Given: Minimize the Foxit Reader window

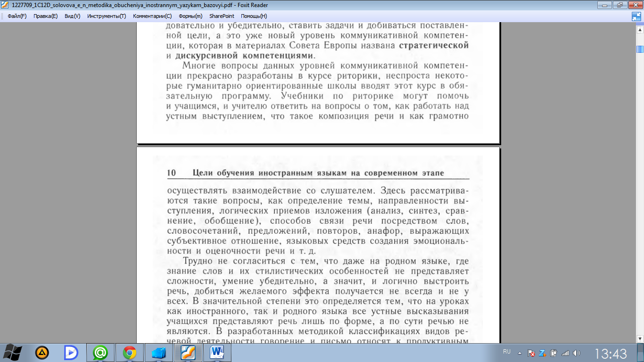Looking at the screenshot, I should click(604, 5).
